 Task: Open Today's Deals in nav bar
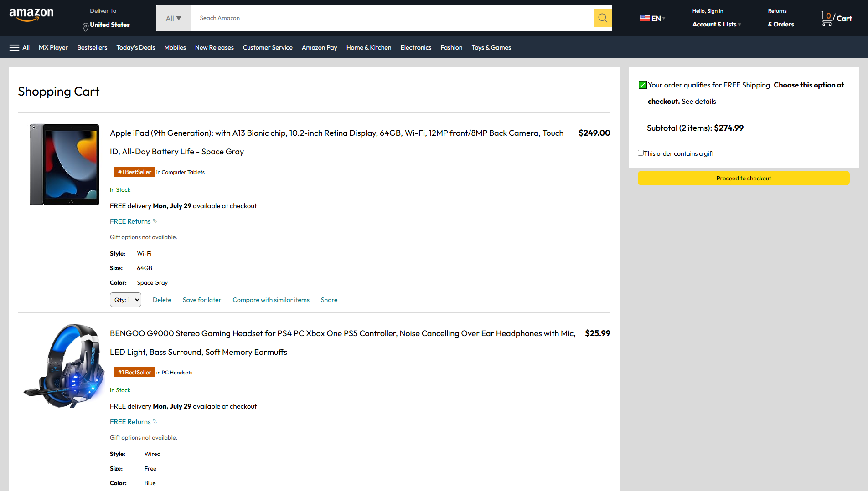coord(136,47)
